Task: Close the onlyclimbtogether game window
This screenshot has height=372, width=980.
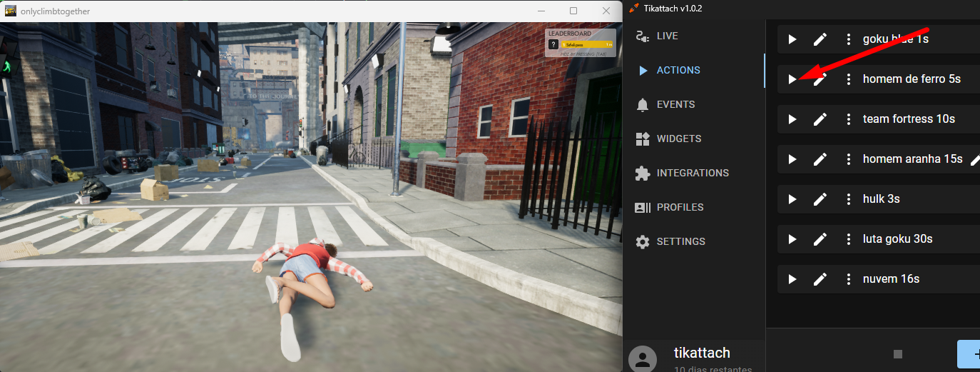Action: (x=606, y=11)
